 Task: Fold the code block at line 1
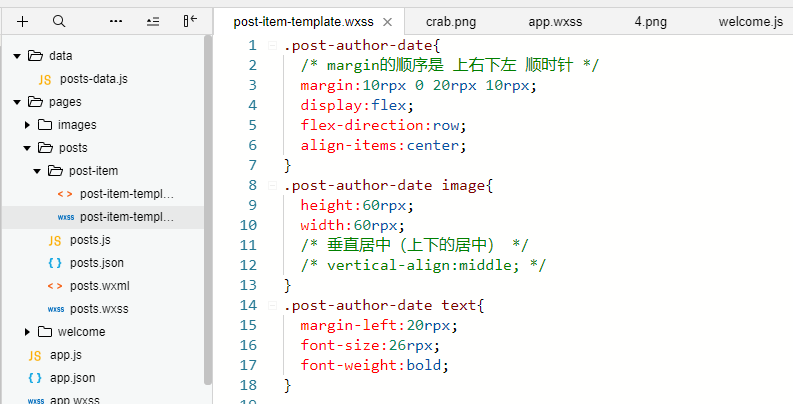(x=272, y=46)
